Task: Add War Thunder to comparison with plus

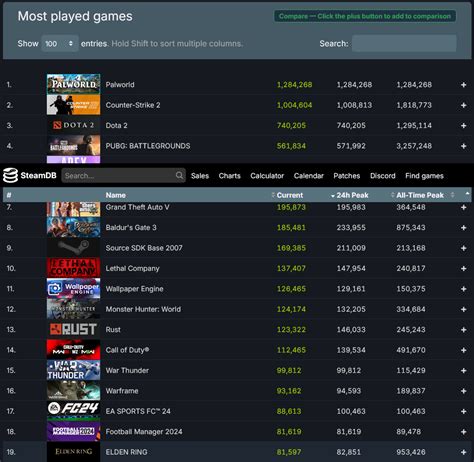Action: 463,371
